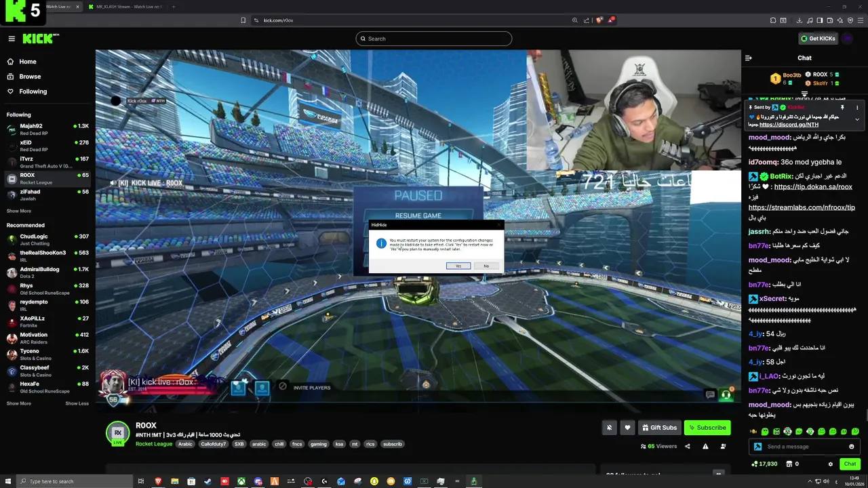Open the tip.dokan.sa/roox link

click(x=812, y=187)
